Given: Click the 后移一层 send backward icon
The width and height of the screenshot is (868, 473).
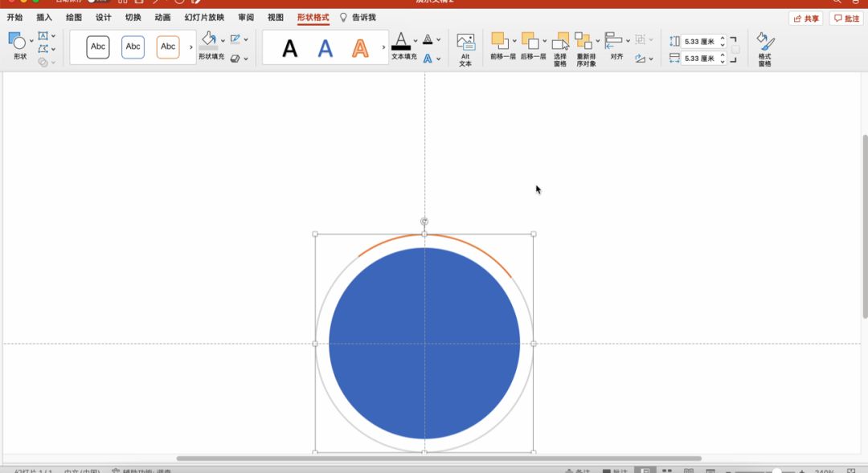Looking at the screenshot, I should (530, 40).
